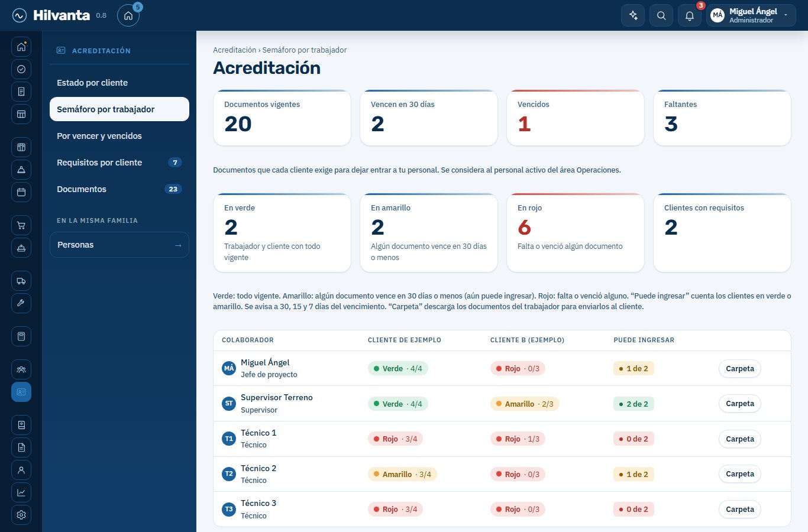Open the line chart reports icon
808x532 pixels.
click(x=21, y=492)
